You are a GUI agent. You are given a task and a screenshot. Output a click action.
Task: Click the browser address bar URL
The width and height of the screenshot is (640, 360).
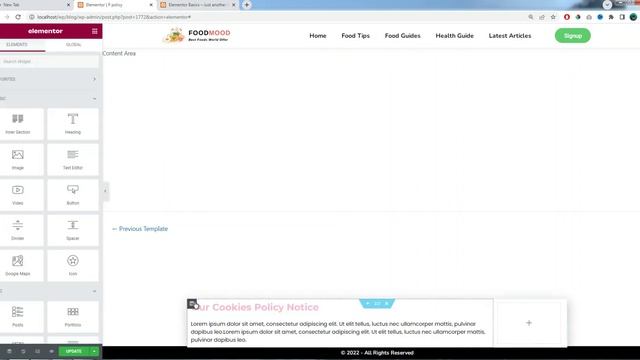click(114, 17)
